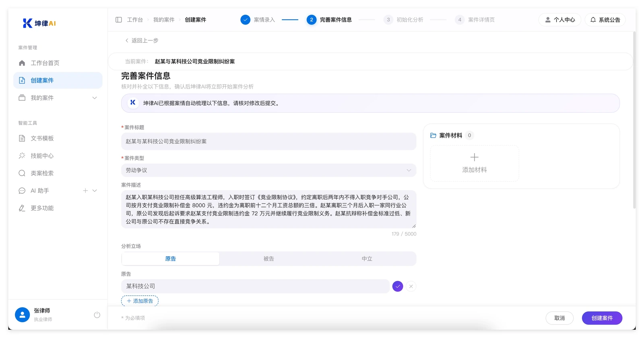Click the 案件描述 text area
Screen dimensions: 644x338
point(268,209)
